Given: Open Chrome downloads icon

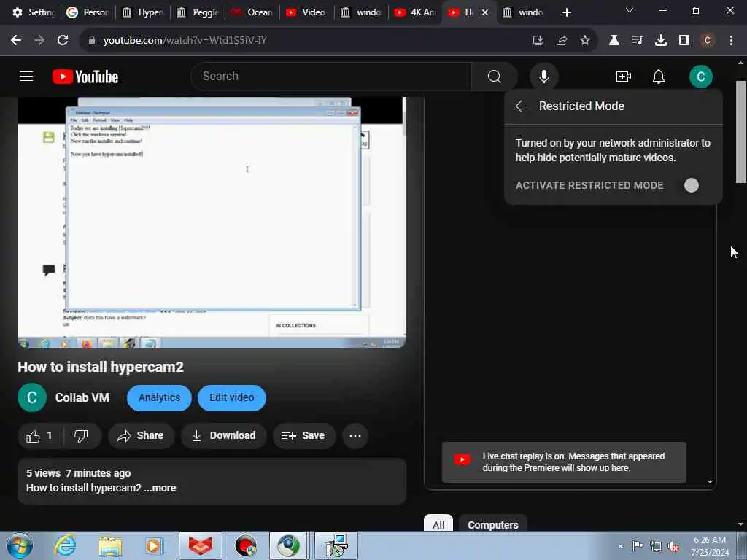Looking at the screenshot, I should (661, 41).
